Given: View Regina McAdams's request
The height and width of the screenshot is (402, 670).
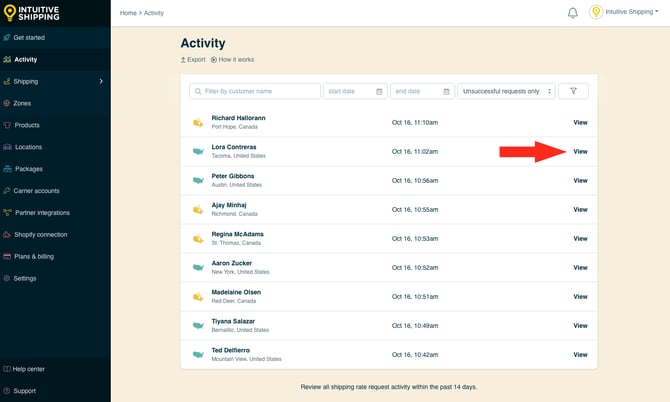Looking at the screenshot, I should 580,239.
